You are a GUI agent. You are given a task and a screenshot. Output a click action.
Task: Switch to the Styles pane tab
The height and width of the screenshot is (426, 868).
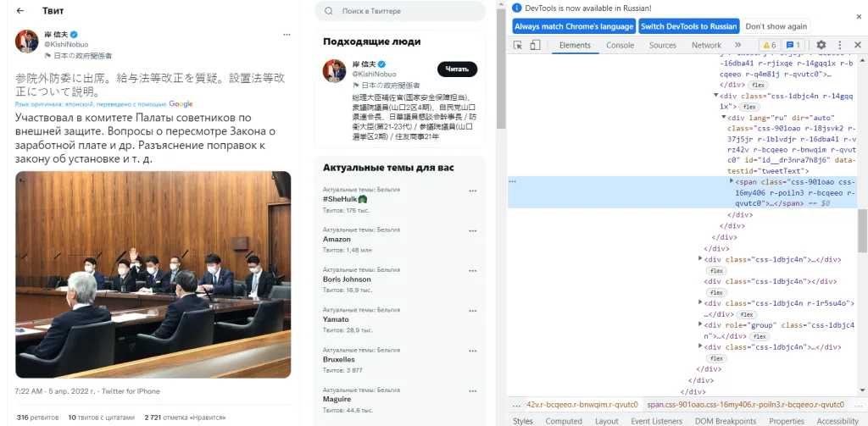coord(522,421)
